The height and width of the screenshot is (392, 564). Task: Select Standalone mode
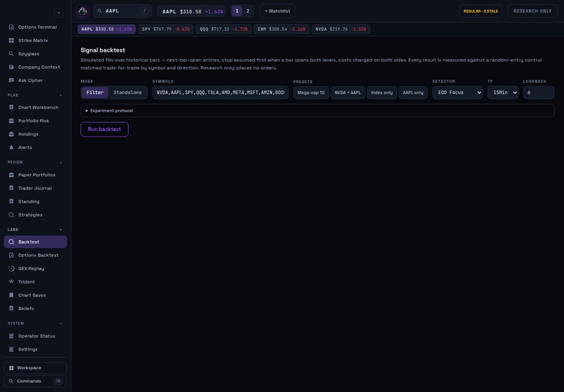[x=127, y=92]
